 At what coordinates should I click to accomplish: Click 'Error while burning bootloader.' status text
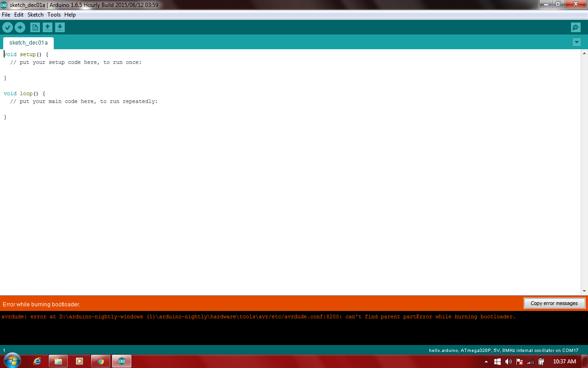click(41, 305)
